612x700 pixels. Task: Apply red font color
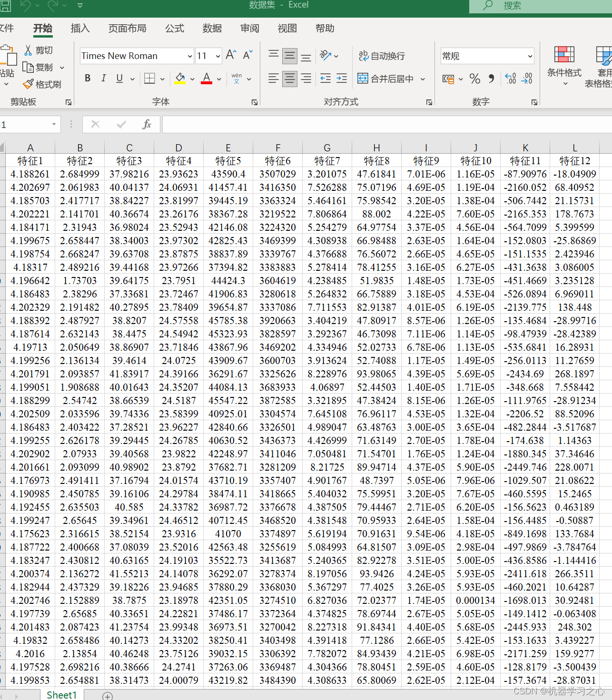pyautogui.click(x=207, y=78)
